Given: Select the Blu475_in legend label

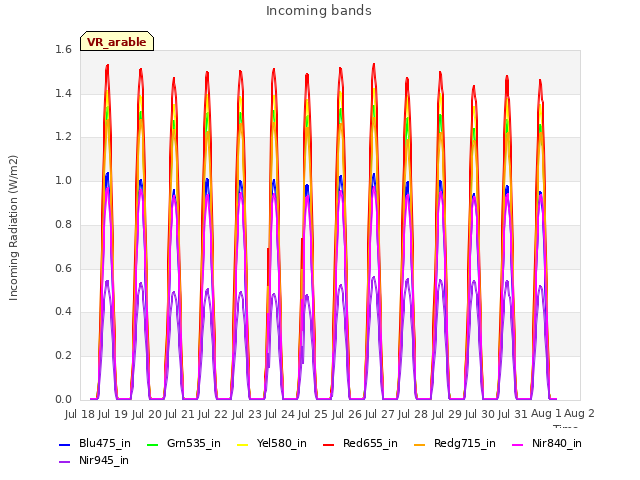Looking at the screenshot, I should [105, 444].
